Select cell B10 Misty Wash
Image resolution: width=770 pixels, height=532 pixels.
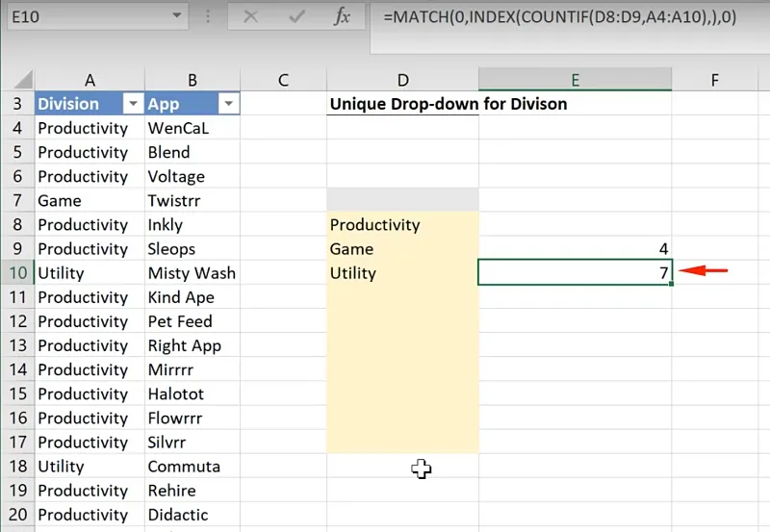(x=192, y=273)
